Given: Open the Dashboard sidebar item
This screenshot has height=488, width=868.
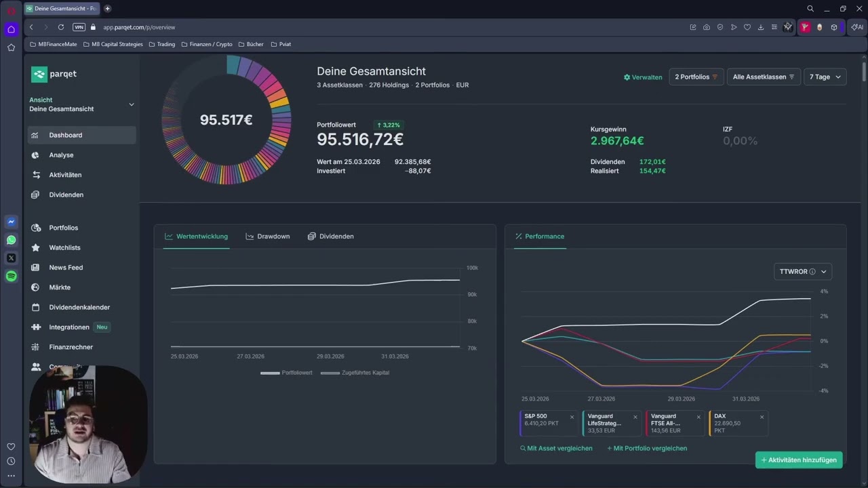Looking at the screenshot, I should pyautogui.click(x=81, y=135).
